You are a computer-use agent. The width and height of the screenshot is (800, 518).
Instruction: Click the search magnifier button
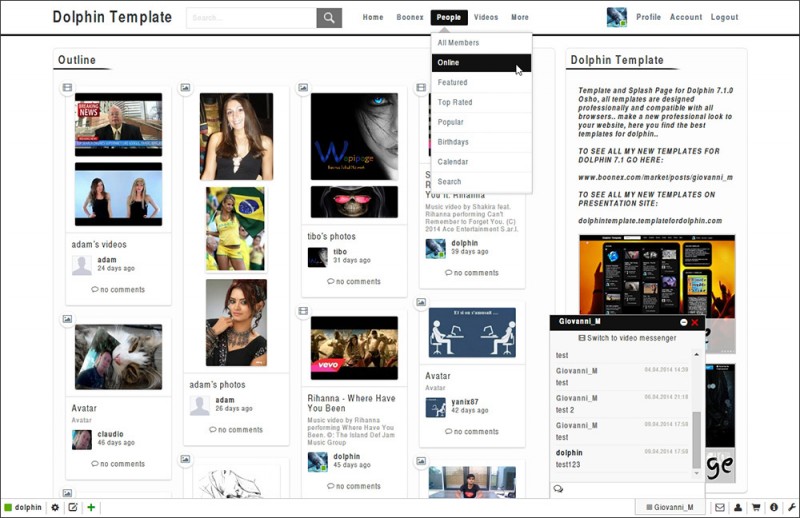tap(329, 18)
